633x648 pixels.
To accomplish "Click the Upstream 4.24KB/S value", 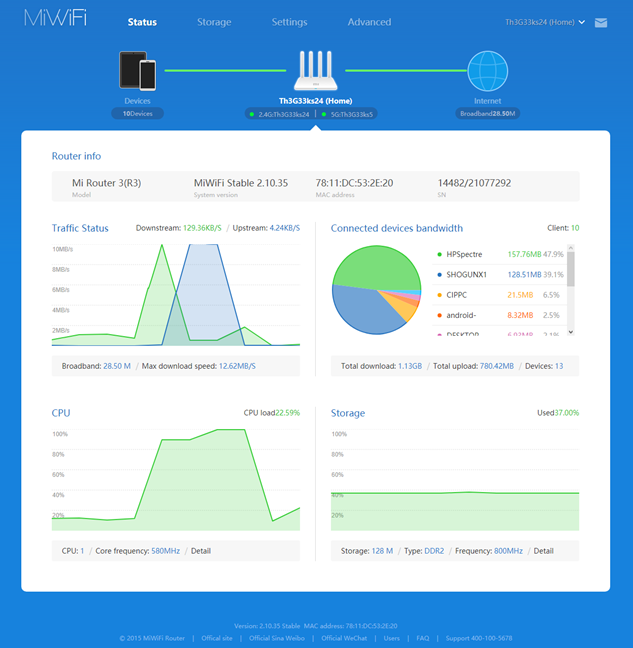I will 285,228.
